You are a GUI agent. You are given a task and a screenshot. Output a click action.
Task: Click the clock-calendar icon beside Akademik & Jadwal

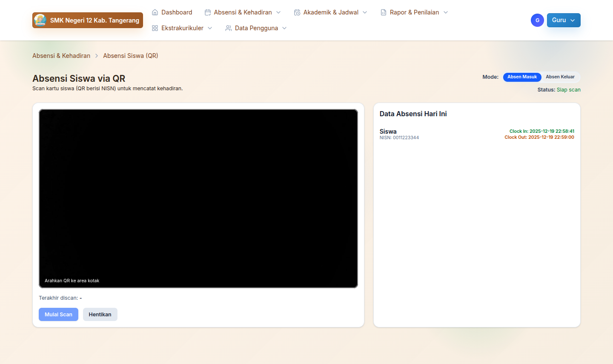click(297, 12)
